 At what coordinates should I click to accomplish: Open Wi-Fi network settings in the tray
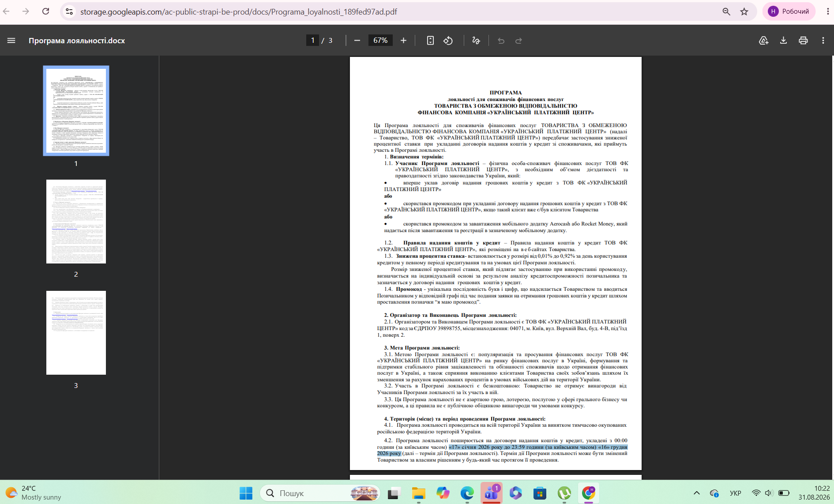click(756, 493)
